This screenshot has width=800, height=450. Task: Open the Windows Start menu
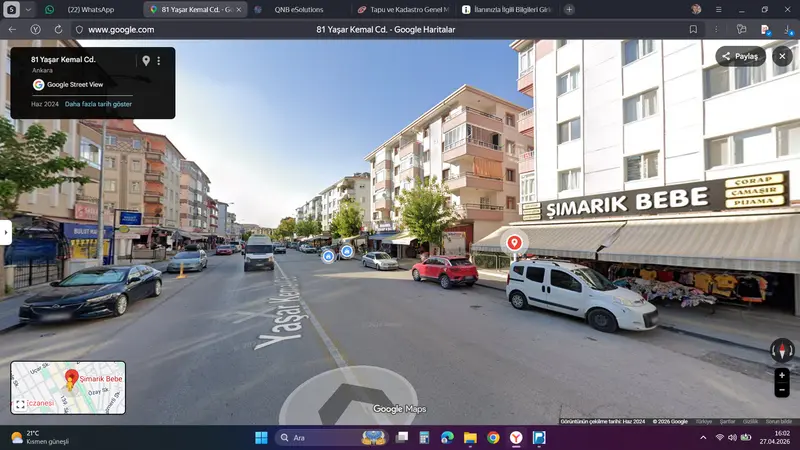tap(261, 438)
